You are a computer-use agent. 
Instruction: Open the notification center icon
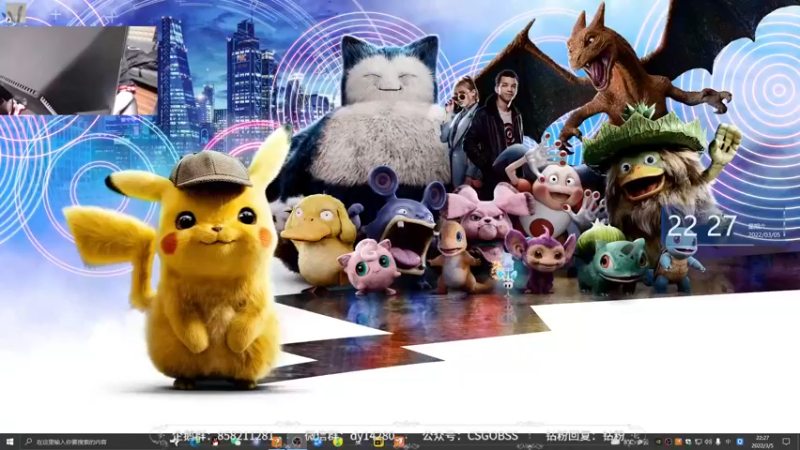click(786, 442)
